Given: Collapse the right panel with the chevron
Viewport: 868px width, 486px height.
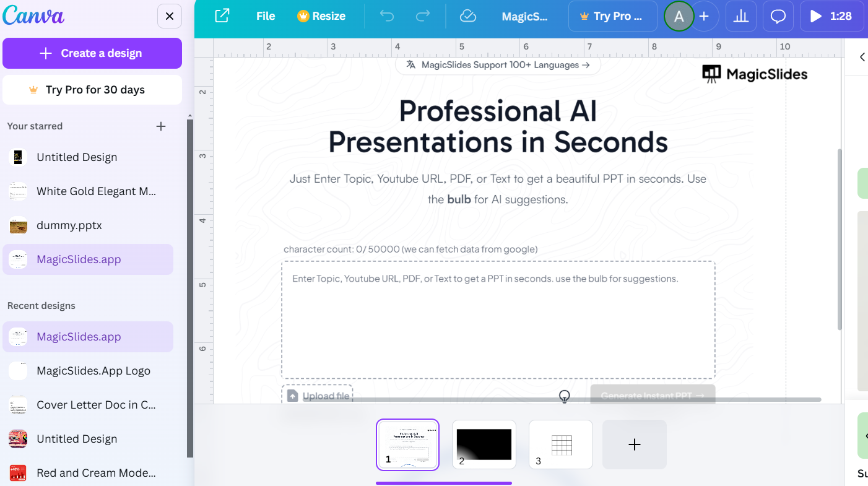Looking at the screenshot, I should pos(862,57).
